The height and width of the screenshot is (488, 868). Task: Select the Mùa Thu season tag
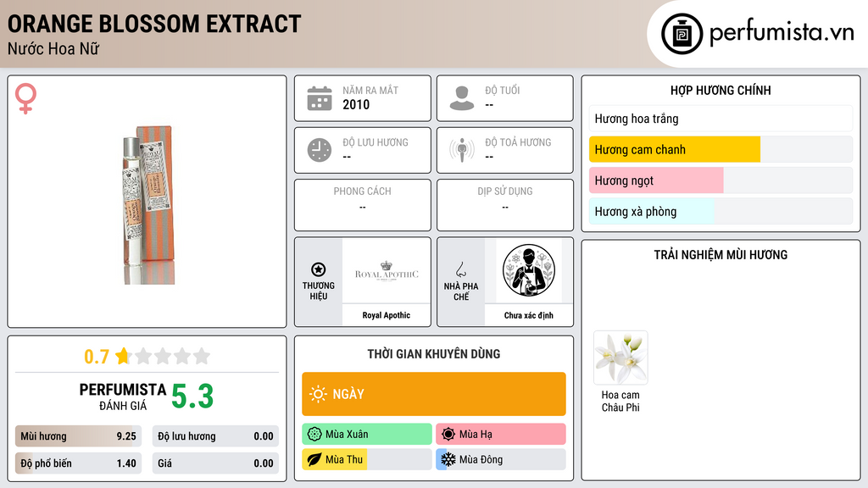coord(366,459)
